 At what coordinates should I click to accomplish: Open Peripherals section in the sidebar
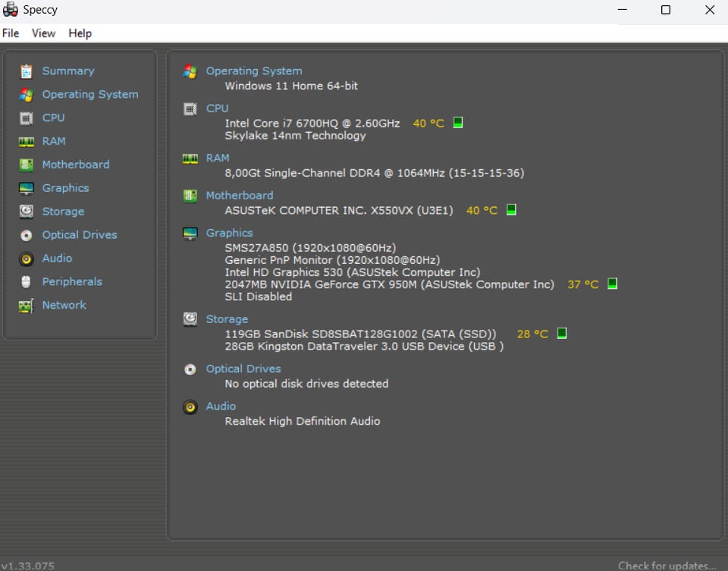pyautogui.click(x=72, y=282)
